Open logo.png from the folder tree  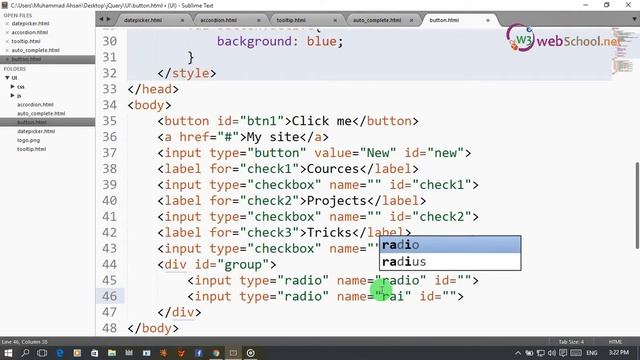(29, 140)
